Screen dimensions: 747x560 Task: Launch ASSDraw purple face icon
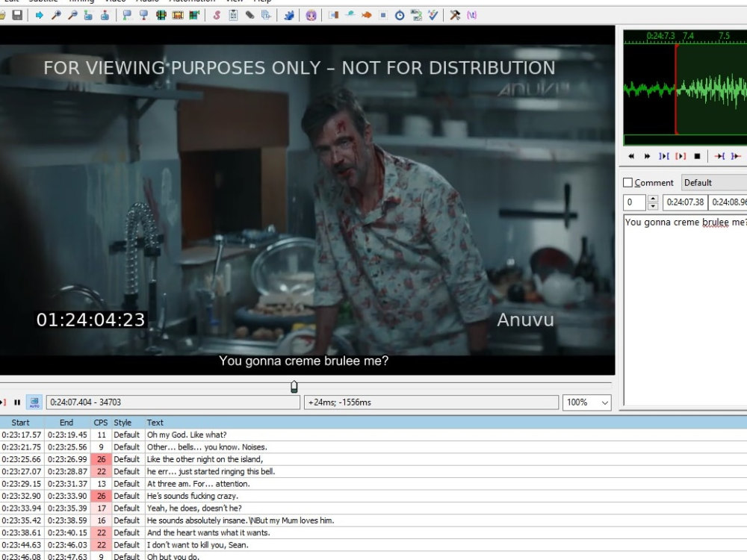311,15
